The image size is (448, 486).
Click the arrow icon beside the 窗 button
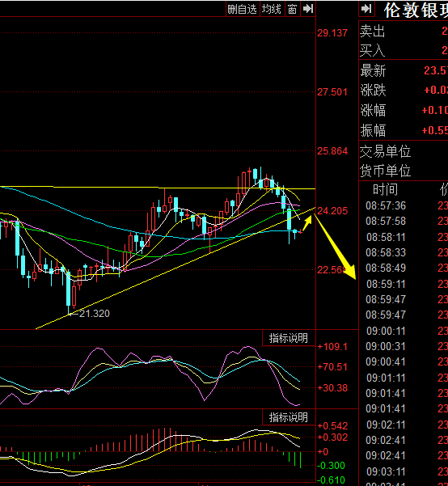pos(308,9)
